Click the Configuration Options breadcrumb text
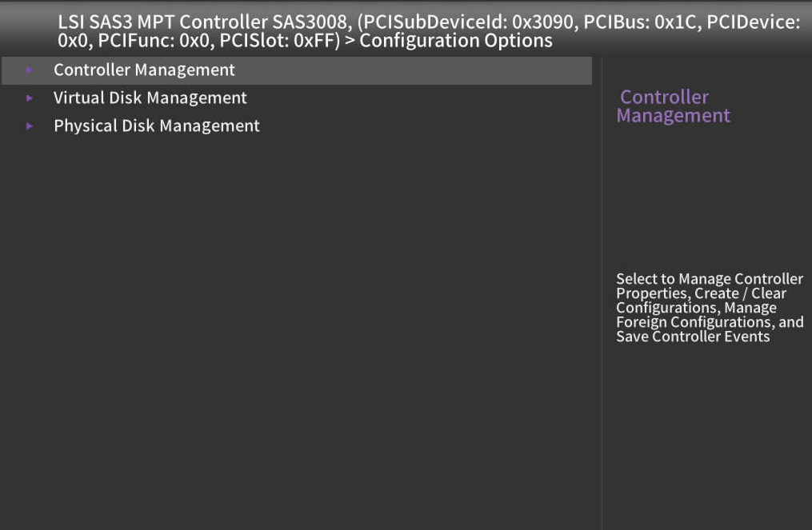This screenshot has width=812, height=530. pos(456,41)
